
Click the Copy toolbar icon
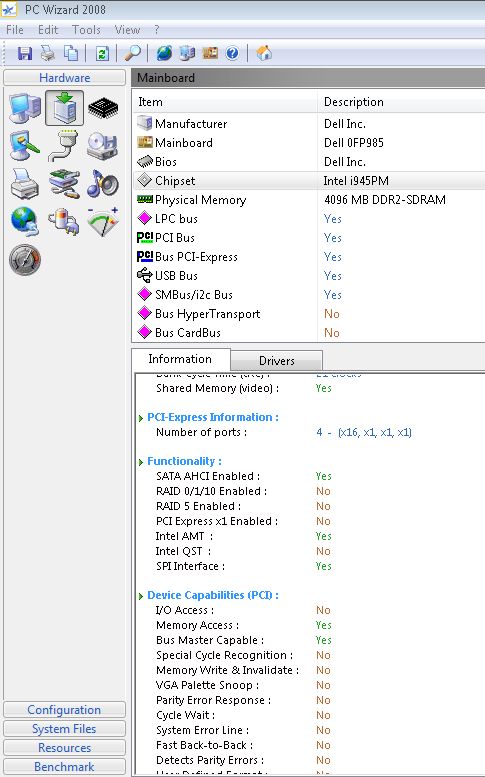tap(71, 53)
